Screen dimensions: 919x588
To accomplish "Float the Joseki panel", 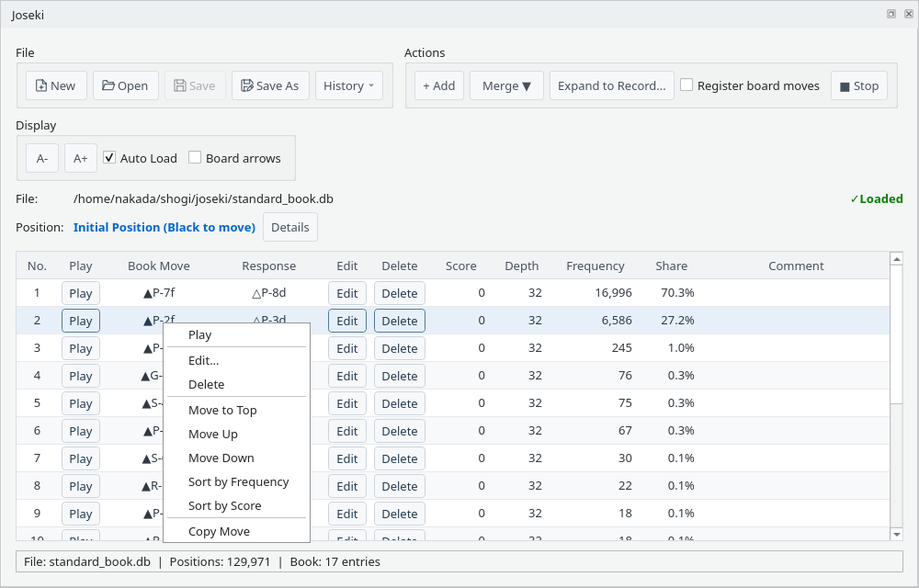I will pos(891,14).
